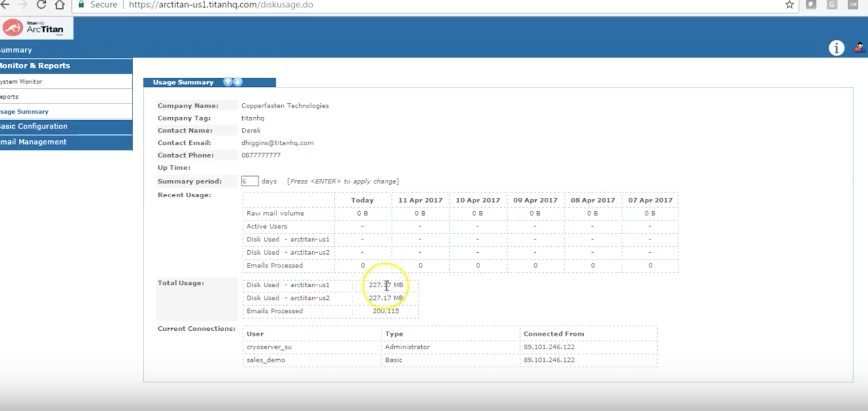Open System Monitor page
868x411 pixels.
pos(66,82)
